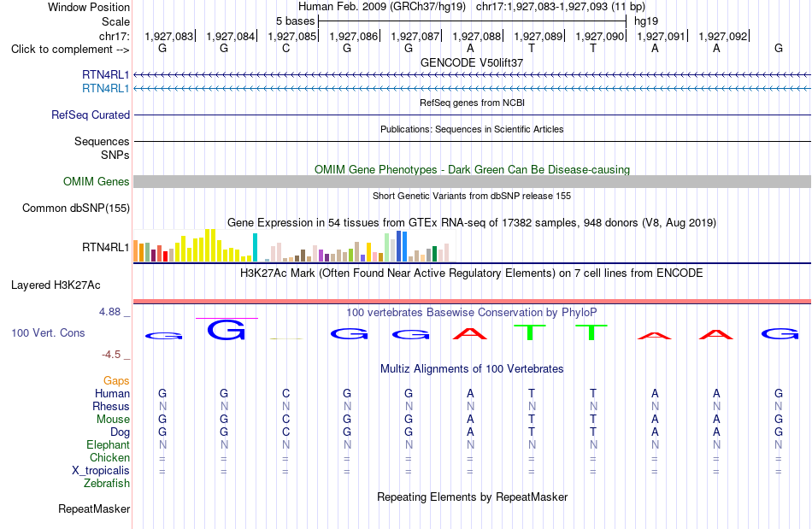The width and height of the screenshot is (812, 529).
Task: Click the Publications 'Sequences' side label
Action: [102, 141]
